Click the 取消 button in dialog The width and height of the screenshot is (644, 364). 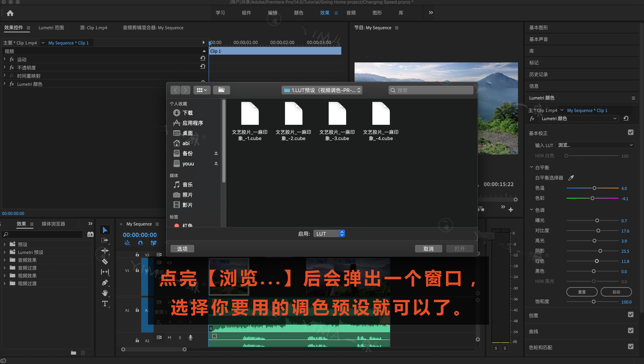coord(428,249)
